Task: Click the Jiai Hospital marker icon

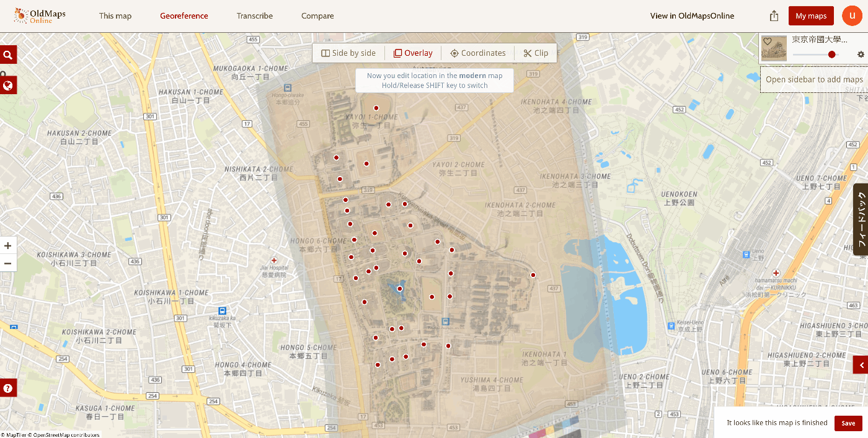Action: pyautogui.click(x=274, y=260)
